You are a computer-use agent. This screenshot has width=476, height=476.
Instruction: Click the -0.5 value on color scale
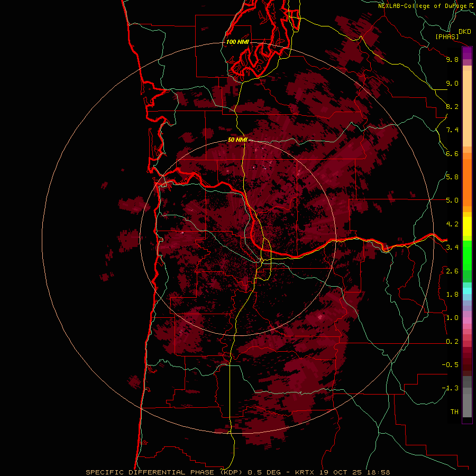click(x=450, y=365)
